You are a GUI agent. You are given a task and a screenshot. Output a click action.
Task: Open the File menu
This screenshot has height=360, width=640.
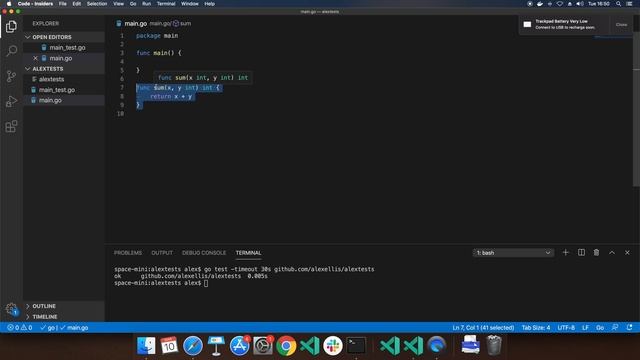(62, 4)
